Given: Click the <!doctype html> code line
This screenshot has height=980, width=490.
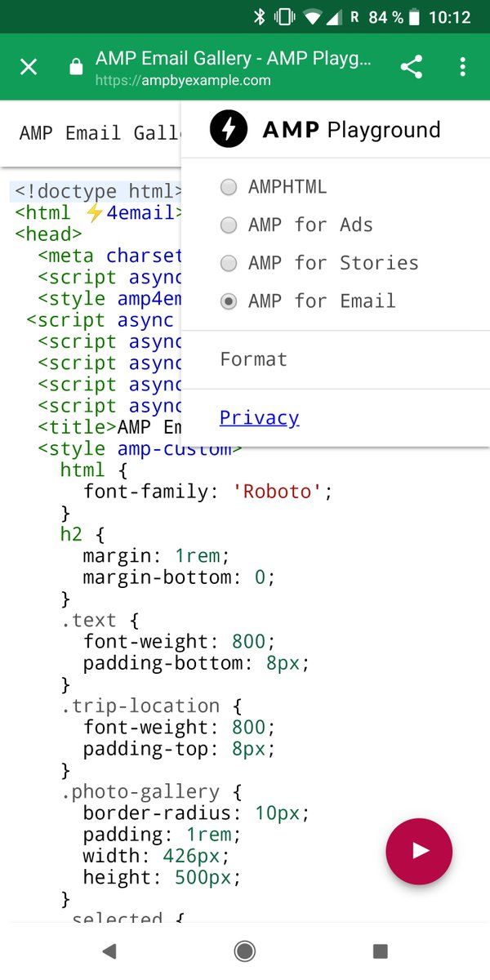Looking at the screenshot, I should click(x=96, y=192).
